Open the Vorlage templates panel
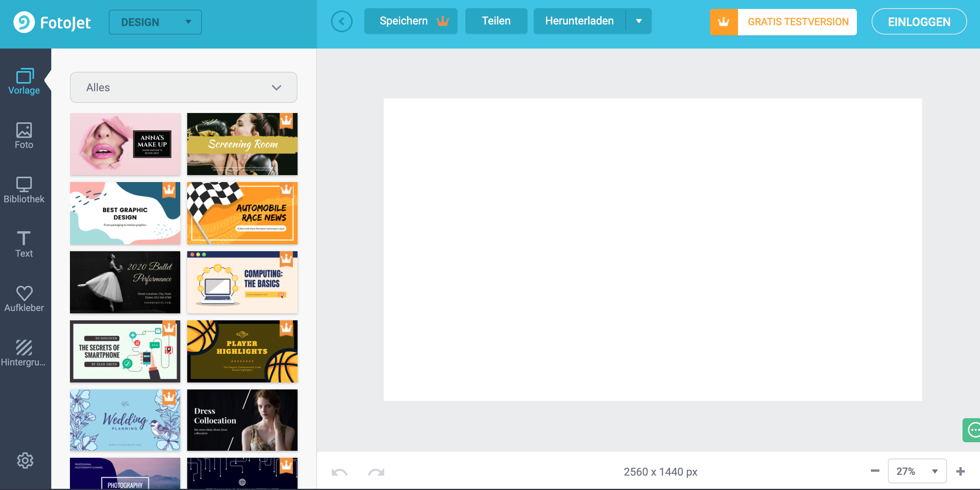 24,82
